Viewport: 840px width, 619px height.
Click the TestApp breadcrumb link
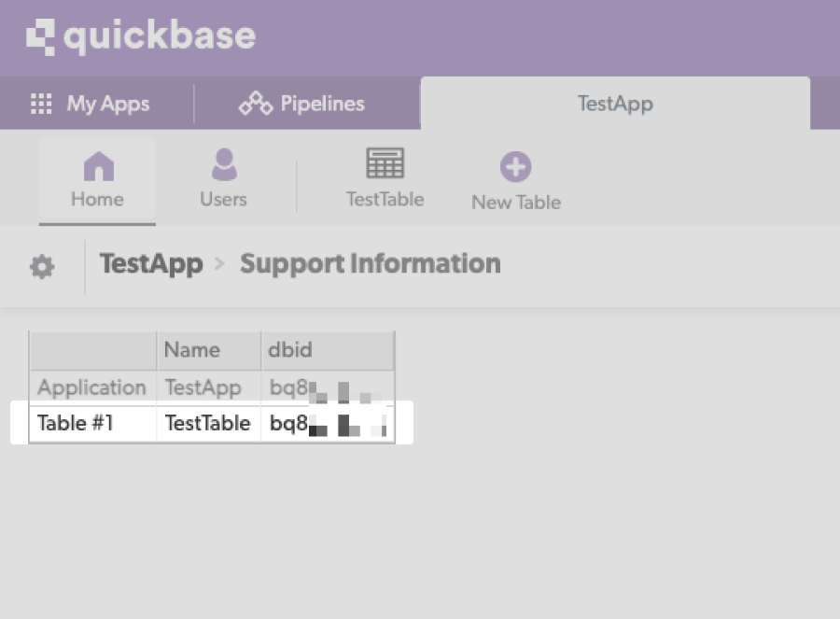(151, 264)
